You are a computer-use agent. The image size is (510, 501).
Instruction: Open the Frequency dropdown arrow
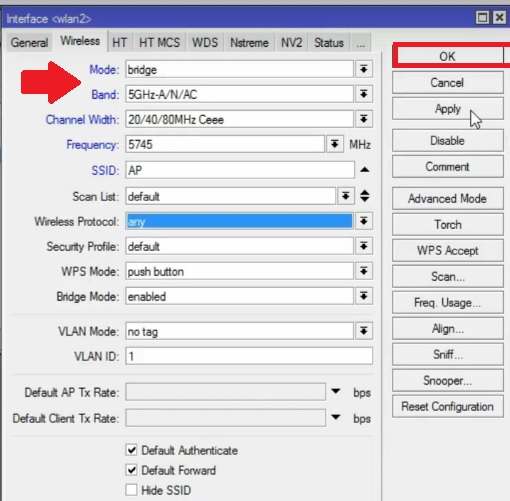tap(335, 144)
